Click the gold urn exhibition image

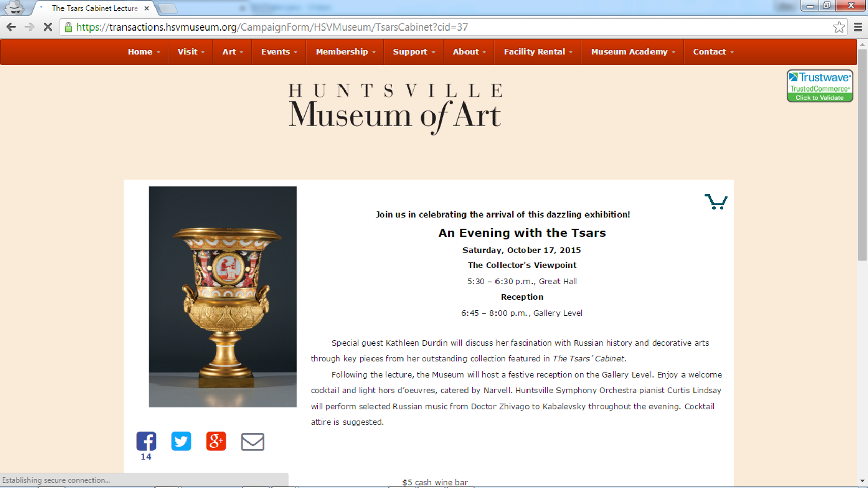point(223,296)
